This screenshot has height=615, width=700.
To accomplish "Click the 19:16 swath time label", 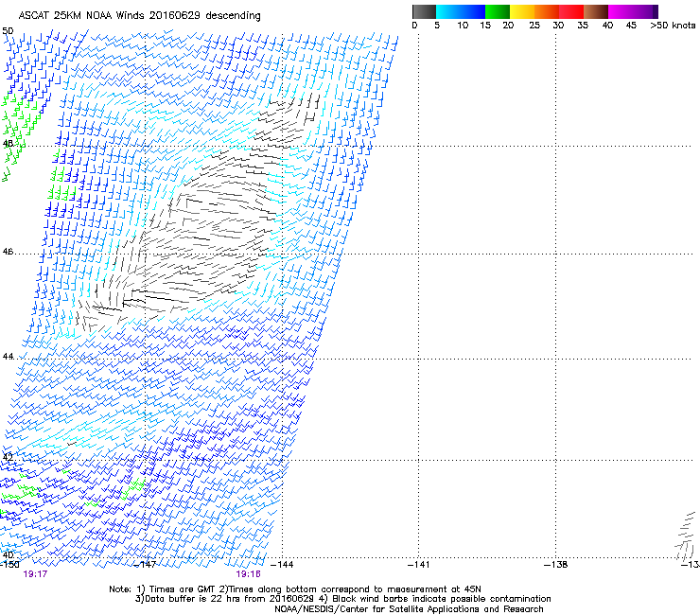I will (248, 574).
